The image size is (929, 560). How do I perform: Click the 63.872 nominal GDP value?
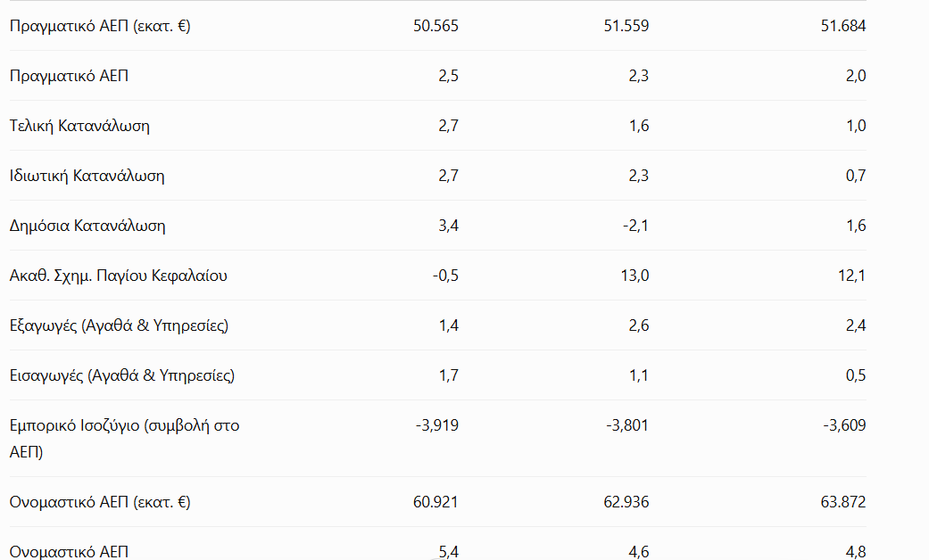click(843, 502)
